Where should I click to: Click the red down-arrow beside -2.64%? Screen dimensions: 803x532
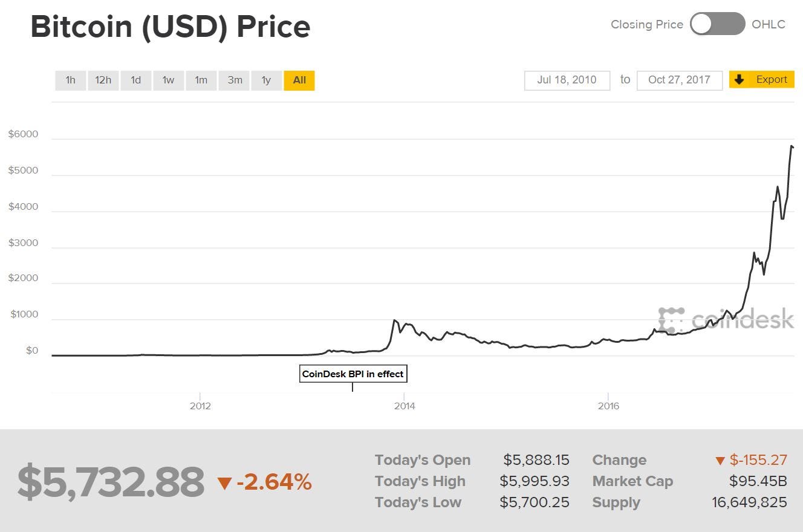click(224, 483)
